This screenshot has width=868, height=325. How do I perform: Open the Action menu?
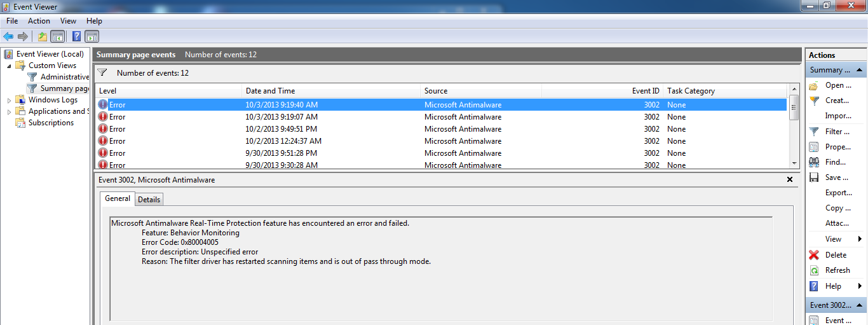point(39,21)
